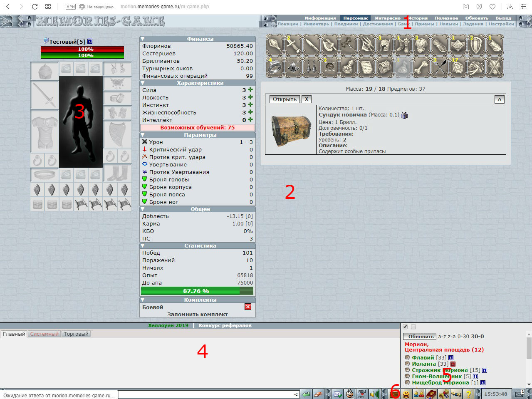Click the yellow question mark help icon

(469, 394)
